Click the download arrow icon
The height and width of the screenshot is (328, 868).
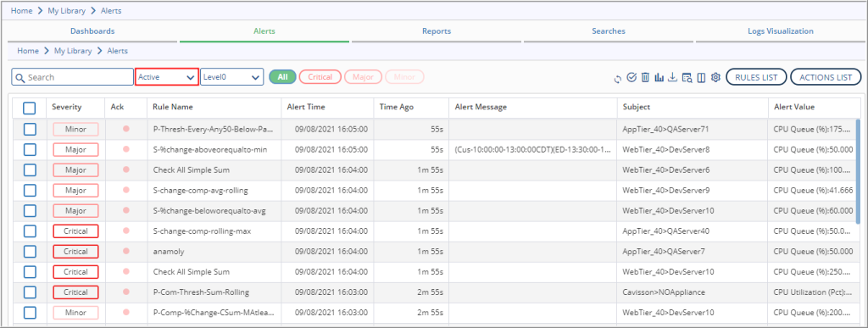coord(672,77)
